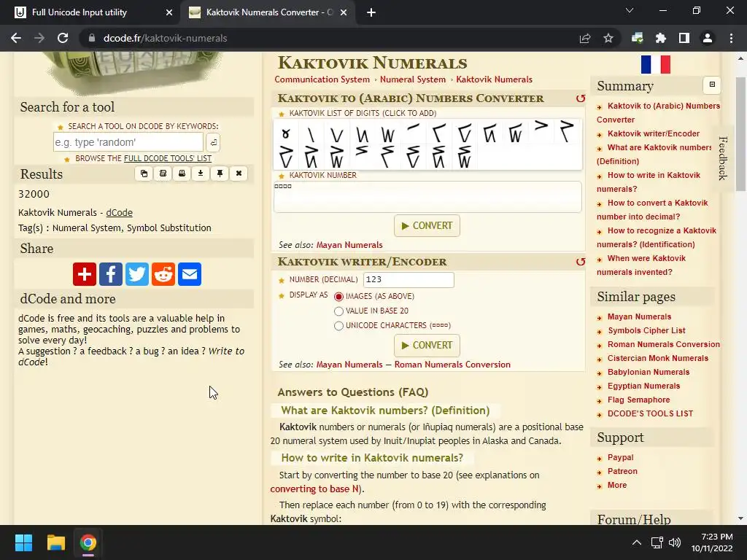Open the Chrome three-dot menu

pyautogui.click(x=731, y=38)
